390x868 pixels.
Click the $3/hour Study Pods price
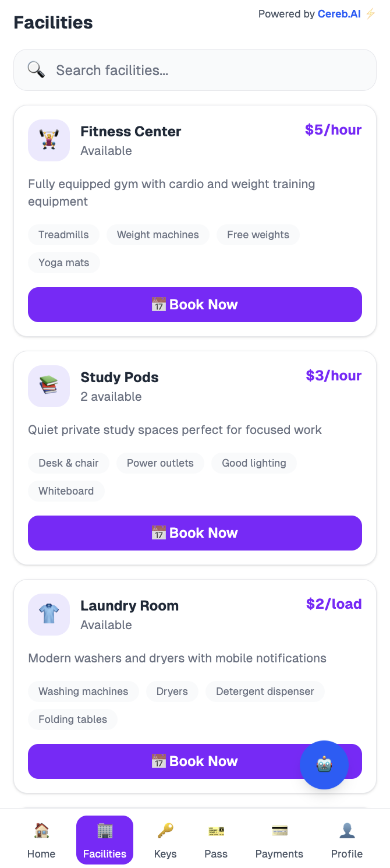tap(334, 376)
